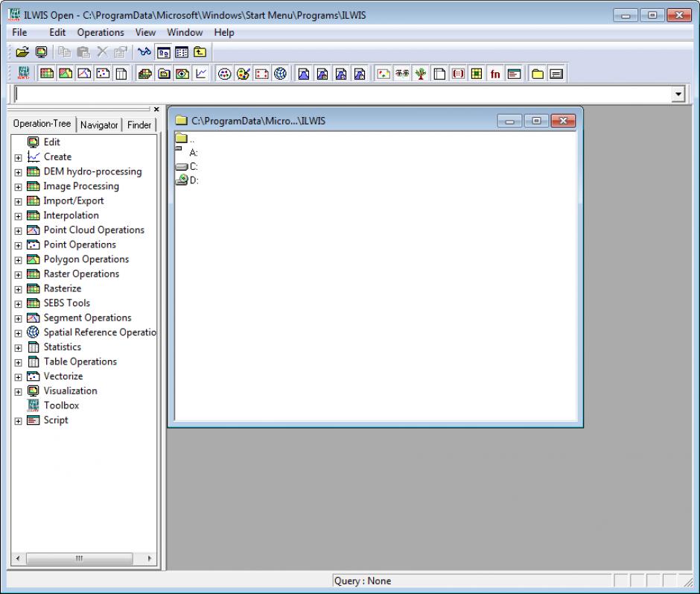Open the Operations menu
This screenshot has height=594, width=700.
101,32
